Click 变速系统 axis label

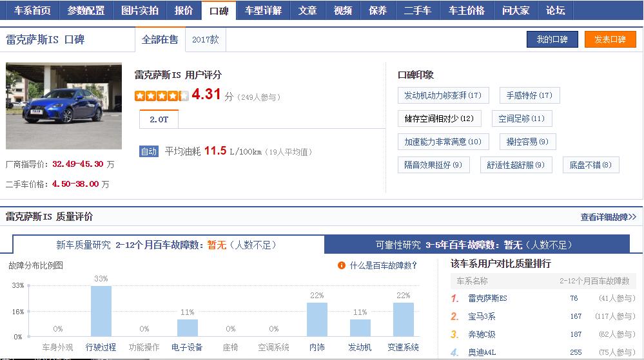[x=404, y=347]
